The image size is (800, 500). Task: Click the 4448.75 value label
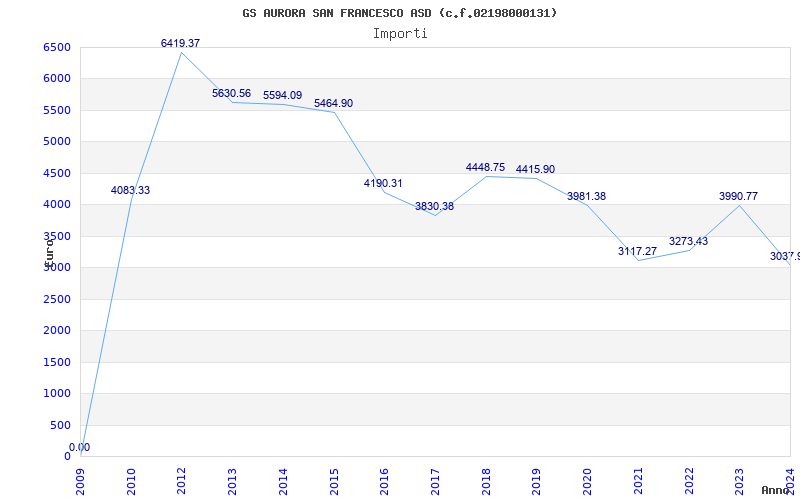485,167
